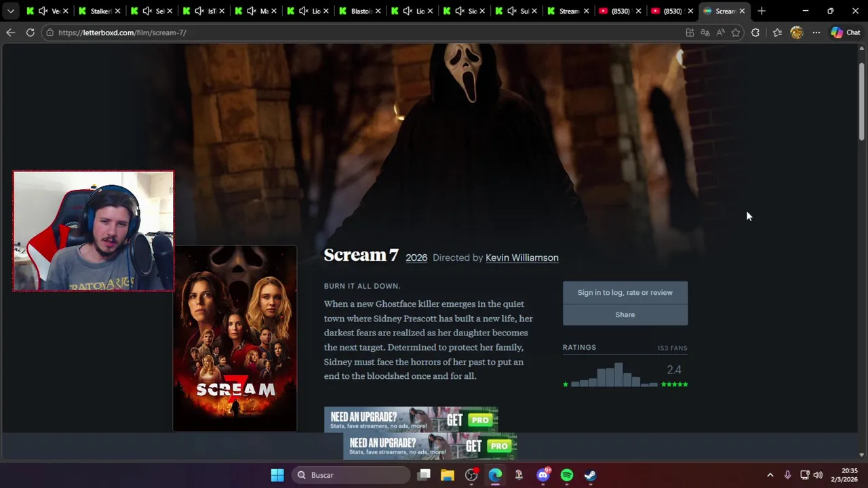Viewport: 868px width, 488px height.
Task: Open director Kevin Williamson's page
Action: tap(522, 258)
